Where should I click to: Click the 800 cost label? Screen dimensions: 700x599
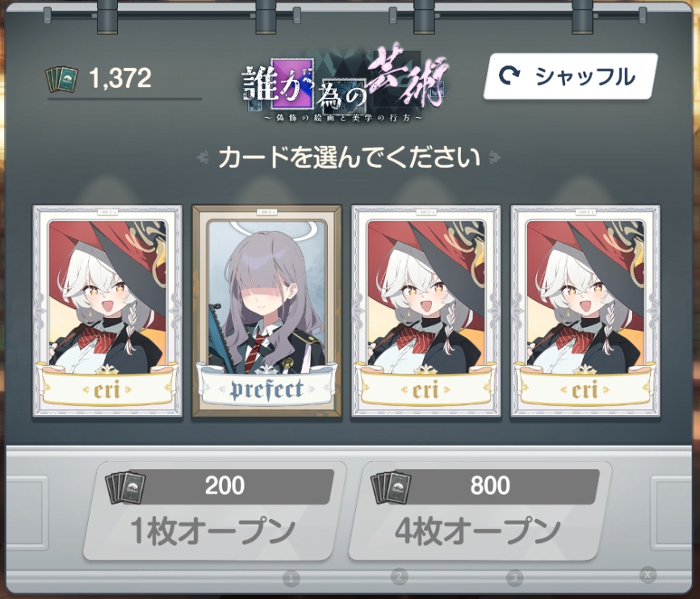tap(490, 486)
